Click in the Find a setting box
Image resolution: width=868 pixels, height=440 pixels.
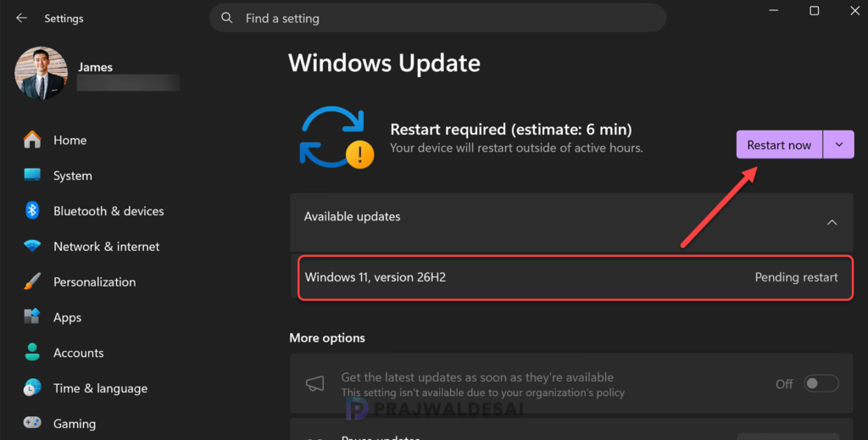click(x=437, y=18)
